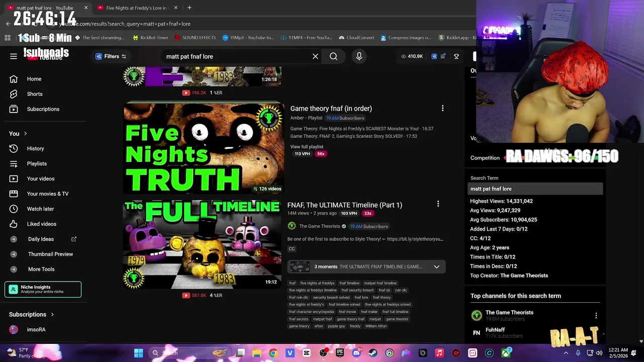
Task: Click the magnifier search button
Action: pyautogui.click(x=334, y=56)
